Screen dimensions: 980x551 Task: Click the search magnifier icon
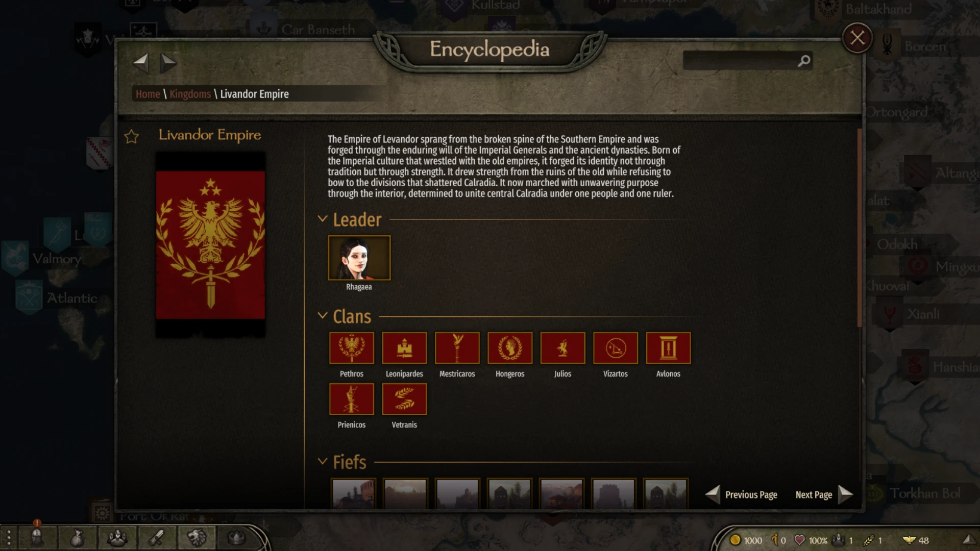tap(804, 61)
